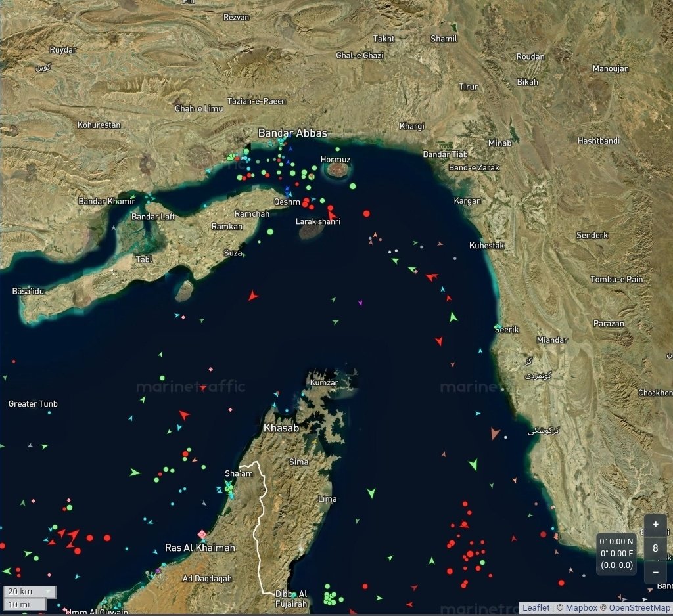Zoom in with the plus button

pos(655,524)
